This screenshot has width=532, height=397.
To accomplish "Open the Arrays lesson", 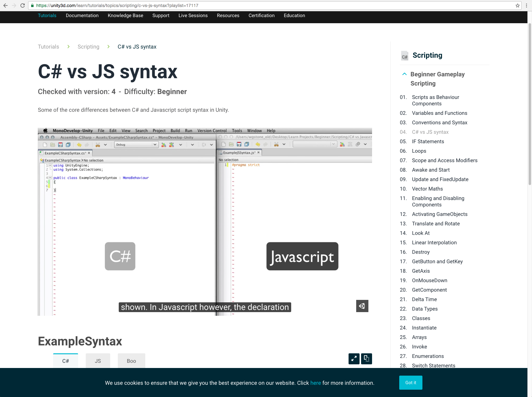I will (419, 337).
